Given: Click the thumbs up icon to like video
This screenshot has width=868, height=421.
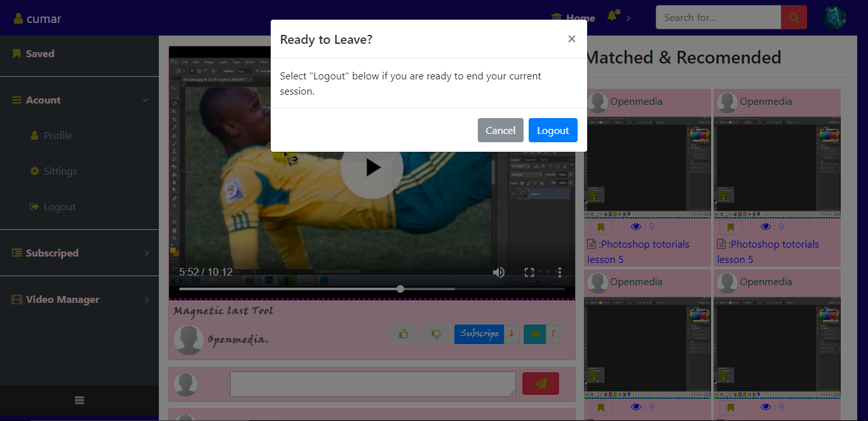Looking at the screenshot, I should tap(403, 334).
